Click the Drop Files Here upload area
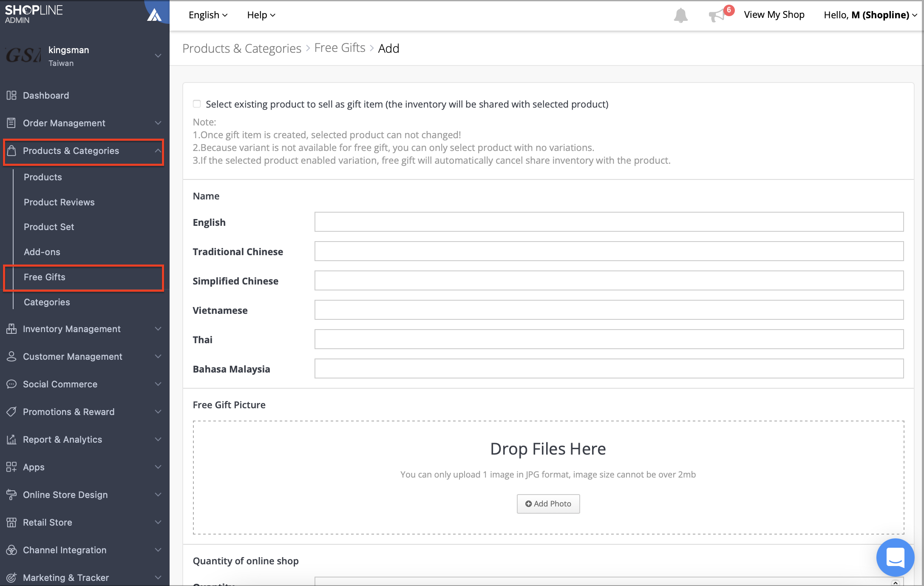 point(548,477)
